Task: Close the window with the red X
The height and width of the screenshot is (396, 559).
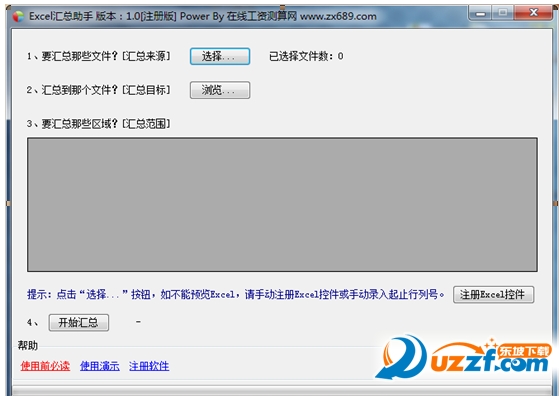Action: click(533, 13)
